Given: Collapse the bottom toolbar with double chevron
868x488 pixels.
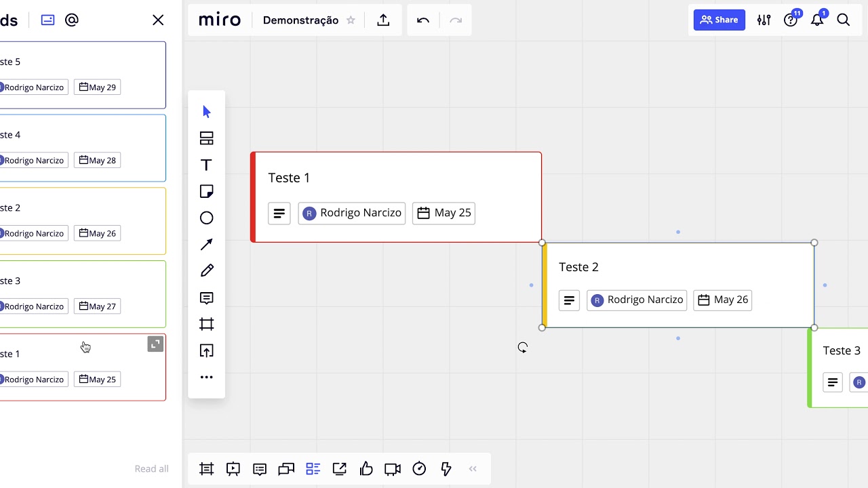Looking at the screenshot, I should (x=473, y=468).
